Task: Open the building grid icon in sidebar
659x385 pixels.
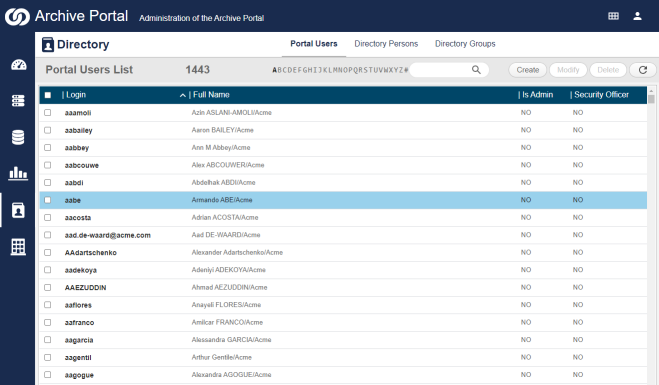Action: tap(18, 247)
